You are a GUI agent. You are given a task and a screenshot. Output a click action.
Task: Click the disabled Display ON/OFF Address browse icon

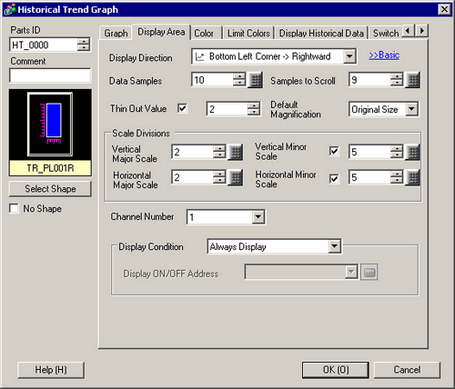click(x=369, y=272)
